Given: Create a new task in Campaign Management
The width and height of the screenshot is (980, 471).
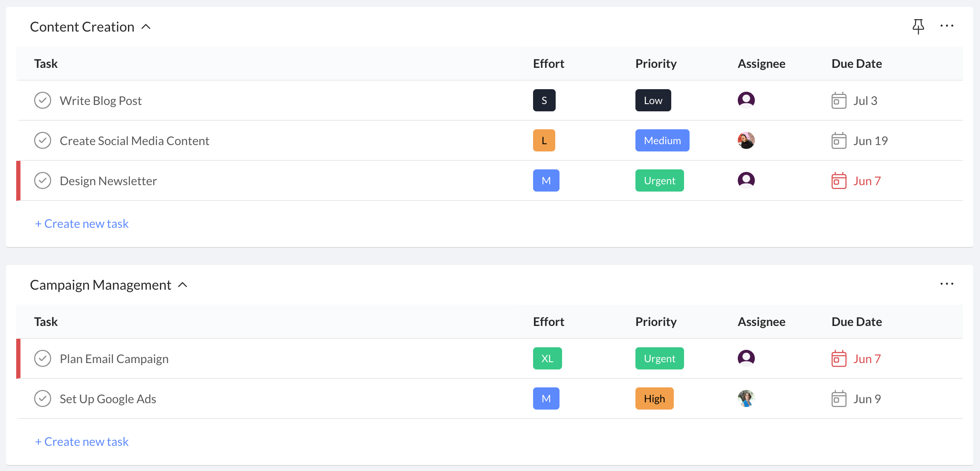Looking at the screenshot, I should click(81, 441).
